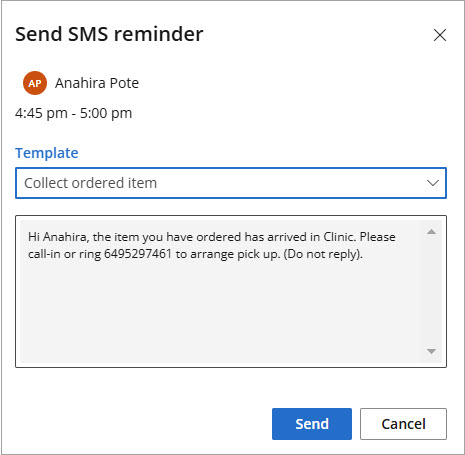Close the Send SMS reminder dialog
Image resolution: width=465 pixels, height=455 pixels.
point(440,35)
